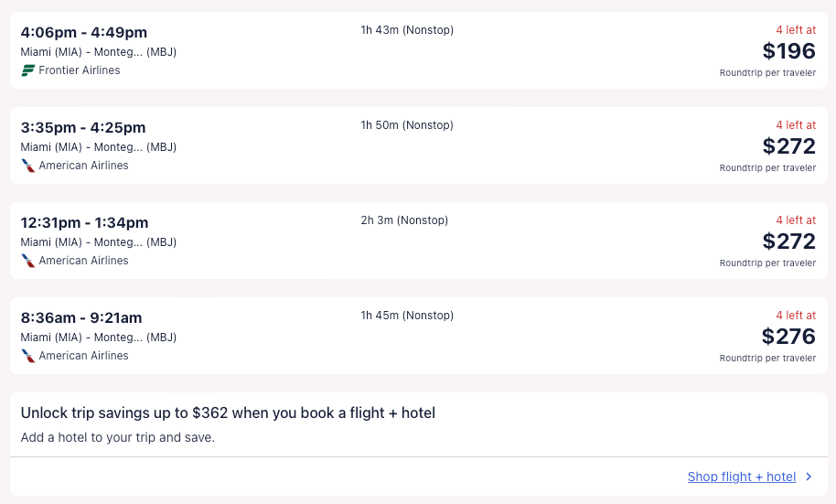The width and height of the screenshot is (836, 504).
Task: Click the Unlock trip savings heading
Action: click(228, 413)
